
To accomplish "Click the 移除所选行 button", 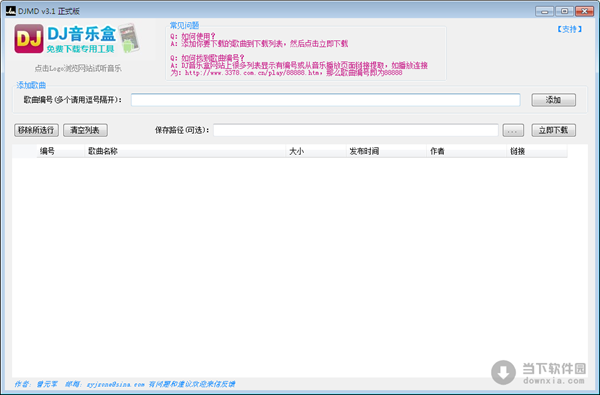I will tap(36, 130).
